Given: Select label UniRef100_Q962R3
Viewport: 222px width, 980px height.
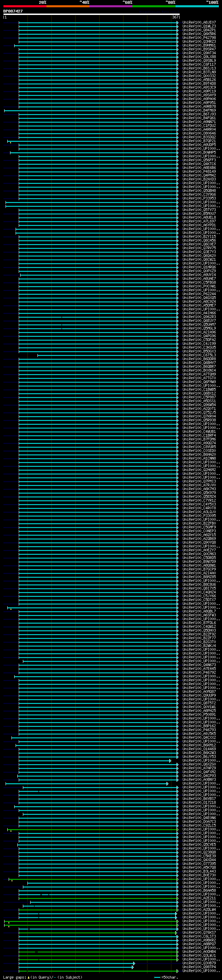Looking at the screenshot, I should click(x=199, y=317).
